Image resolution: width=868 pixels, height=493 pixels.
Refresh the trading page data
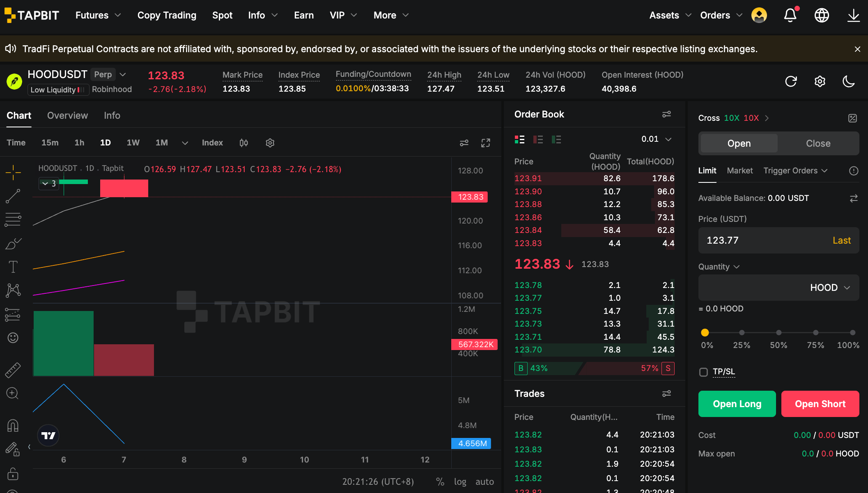click(791, 81)
